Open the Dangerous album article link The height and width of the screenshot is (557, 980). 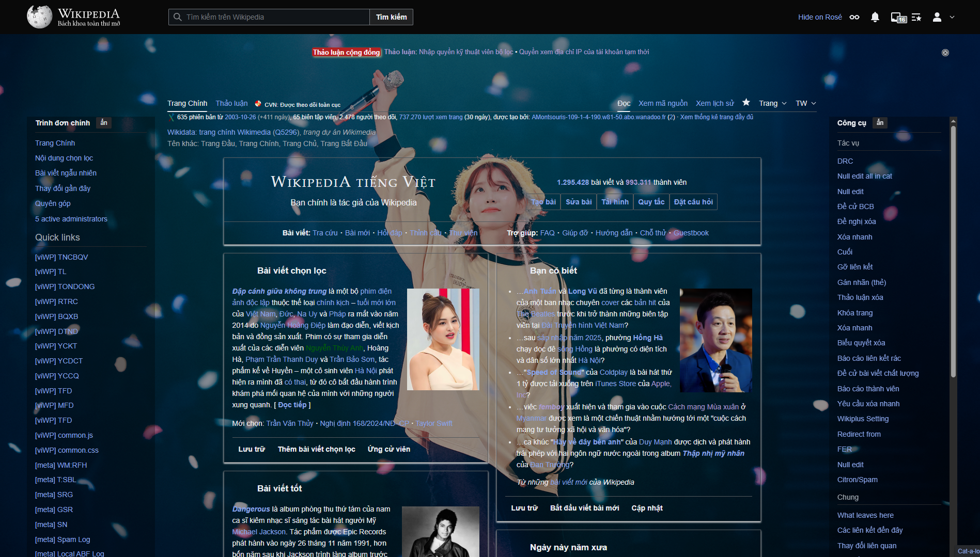click(x=251, y=509)
